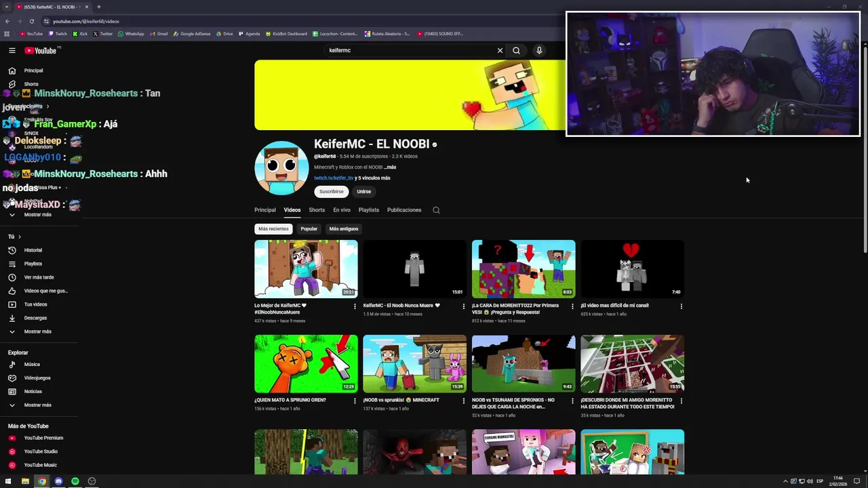This screenshot has width=868, height=488.
Task: Expand the Tú section chevron
Action: pyautogui.click(x=19, y=237)
